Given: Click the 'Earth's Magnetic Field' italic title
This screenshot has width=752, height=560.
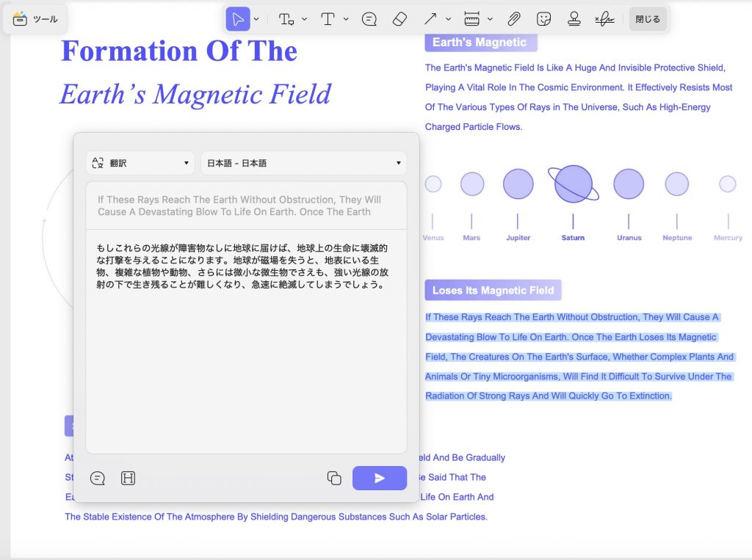Looking at the screenshot, I should pyautogui.click(x=195, y=94).
